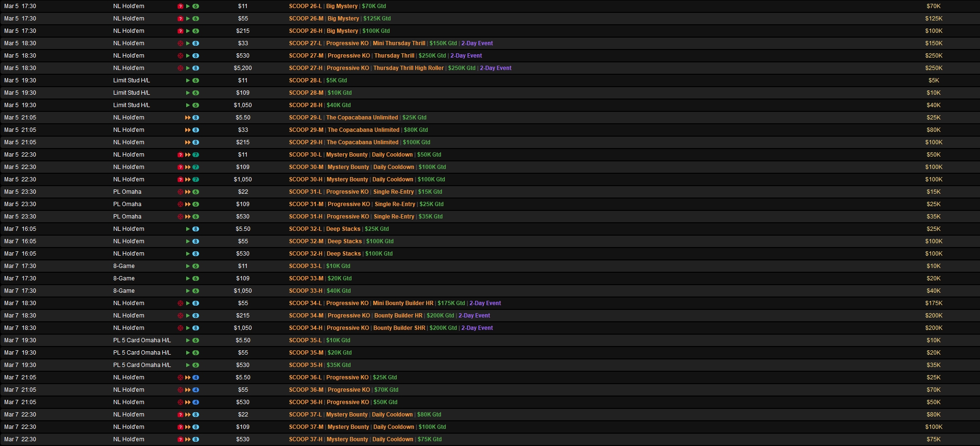Image resolution: width=980 pixels, height=446 pixels.
Task: Click 6-max table badge on SCOOP 33-H row
Action: [196, 291]
